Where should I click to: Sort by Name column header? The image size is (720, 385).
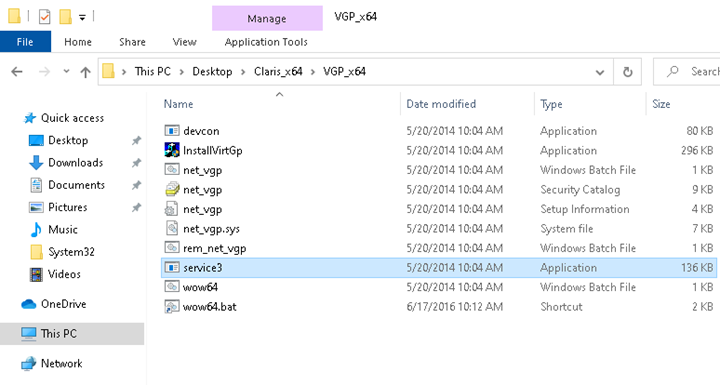click(x=179, y=104)
